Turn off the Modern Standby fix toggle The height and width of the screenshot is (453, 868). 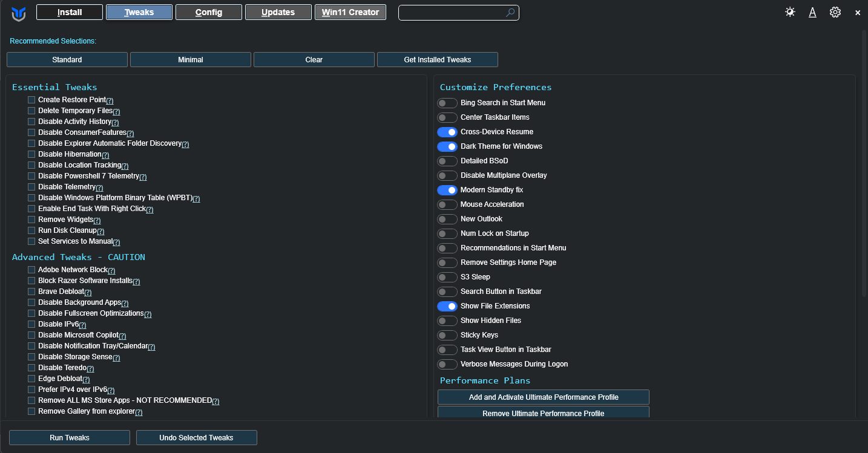447,190
